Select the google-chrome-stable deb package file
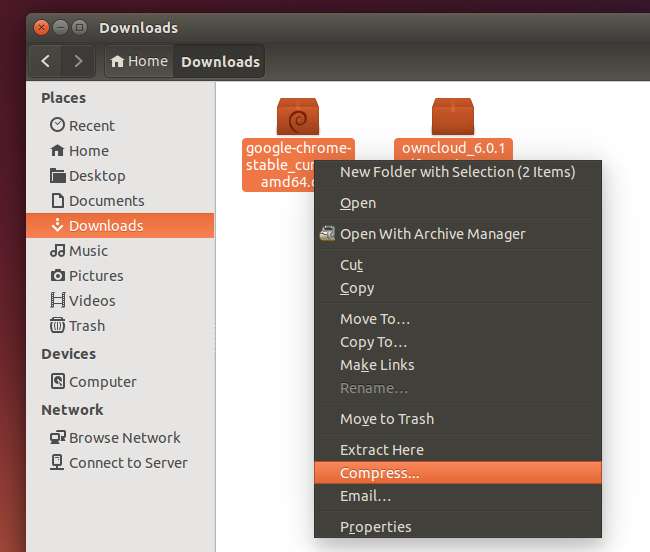This screenshot has width=650, height=552. pos(298,118)
